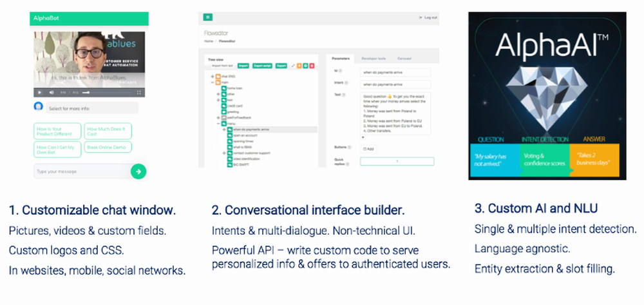The height and width of the screenshot is (305, 644).
Task: Focus the 'Type your message' input
Action: (x=81, y=172)
